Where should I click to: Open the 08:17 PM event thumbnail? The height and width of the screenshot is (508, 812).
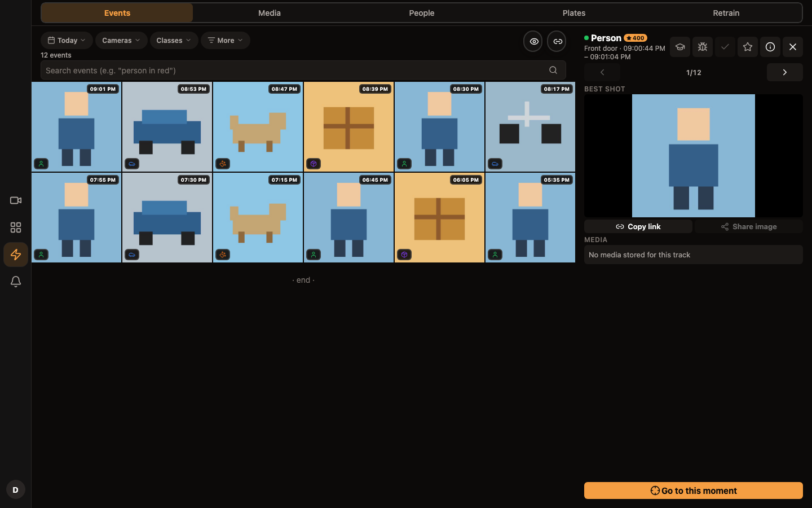pyautogui.click(x=531, y=126)
